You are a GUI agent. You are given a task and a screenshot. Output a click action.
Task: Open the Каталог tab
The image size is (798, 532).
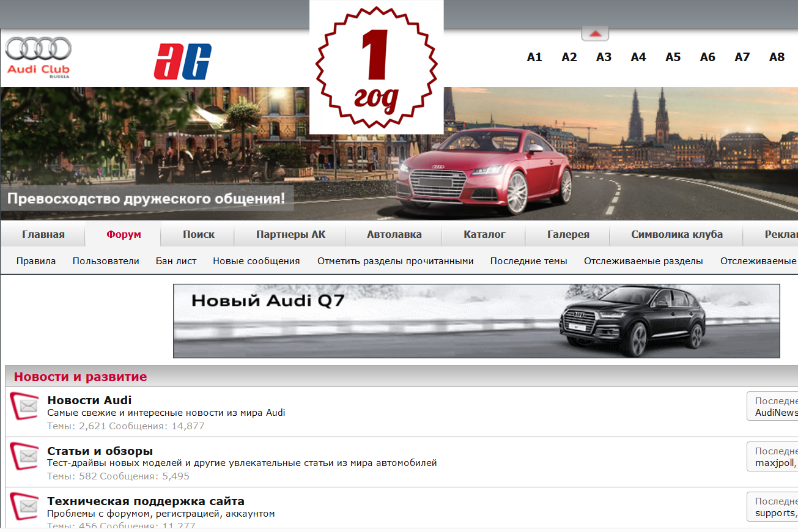coord(484,234)
